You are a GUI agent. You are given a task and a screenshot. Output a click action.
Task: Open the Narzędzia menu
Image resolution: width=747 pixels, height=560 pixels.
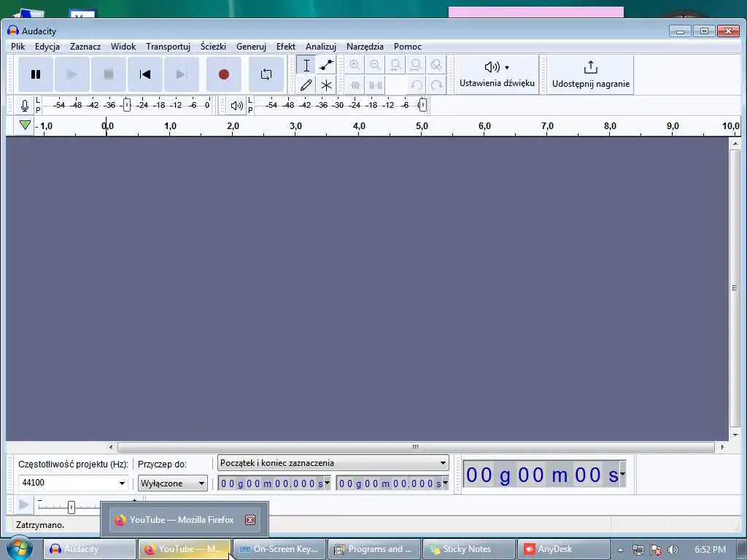coord(365,47)
